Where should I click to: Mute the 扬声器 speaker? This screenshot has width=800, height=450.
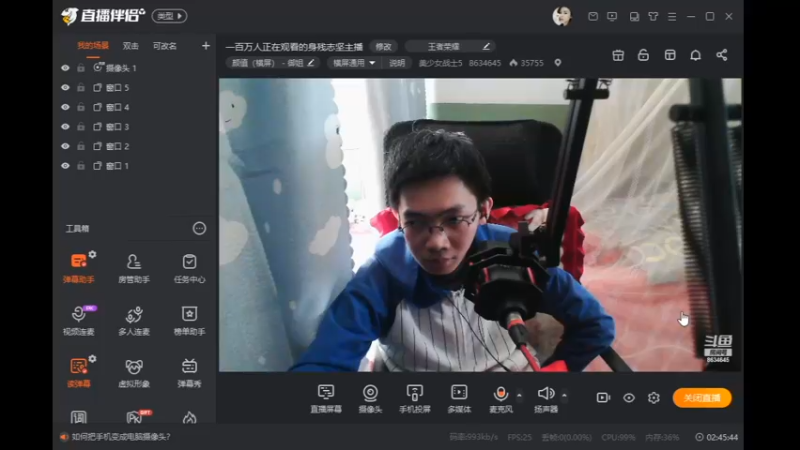click(x=546, y=398)
